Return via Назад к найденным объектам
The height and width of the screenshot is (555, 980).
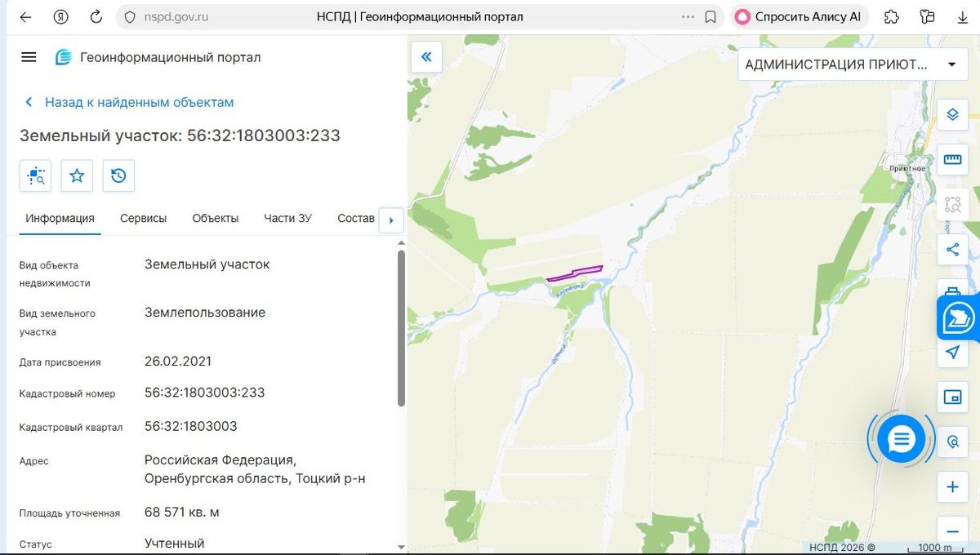[x=130, y=102]
